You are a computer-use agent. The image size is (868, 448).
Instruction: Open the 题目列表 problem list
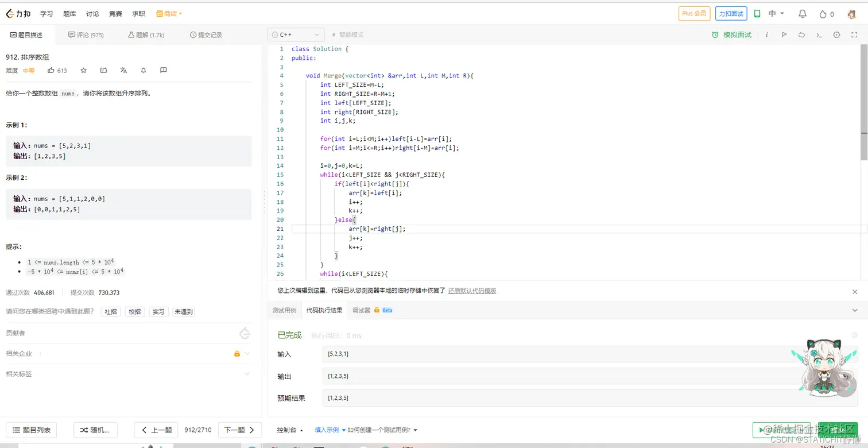[x=32, y=430]
